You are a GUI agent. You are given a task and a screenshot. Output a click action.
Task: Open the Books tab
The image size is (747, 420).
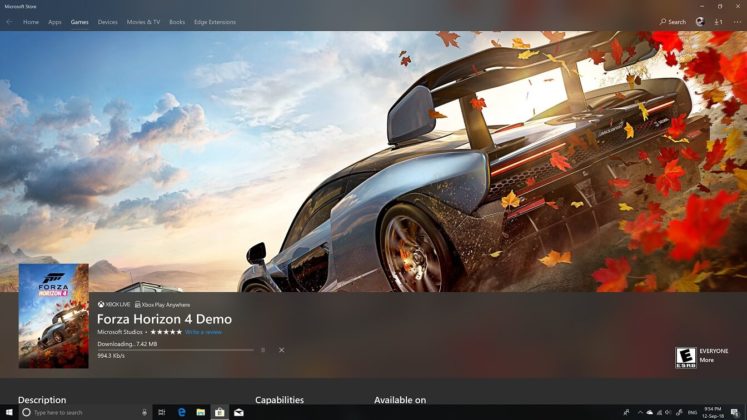point(177,22)
